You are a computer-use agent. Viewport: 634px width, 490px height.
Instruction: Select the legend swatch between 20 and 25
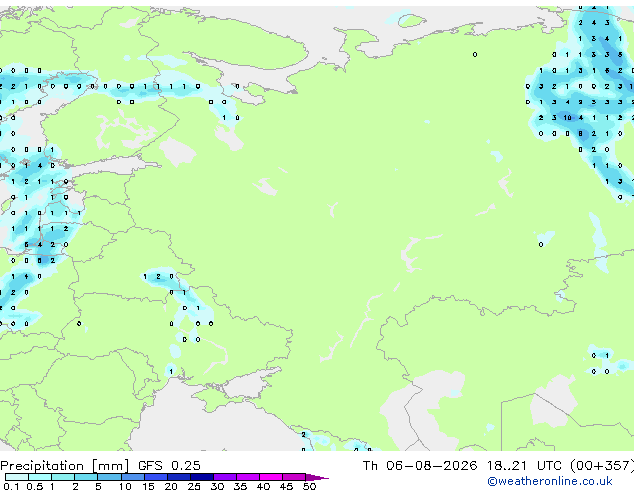tap(179, 477)
